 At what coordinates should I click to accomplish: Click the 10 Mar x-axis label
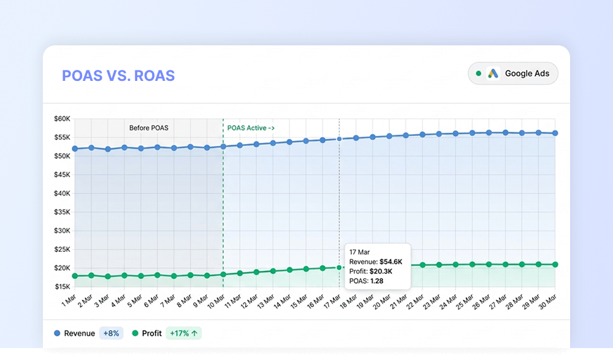tap(216, 301)
